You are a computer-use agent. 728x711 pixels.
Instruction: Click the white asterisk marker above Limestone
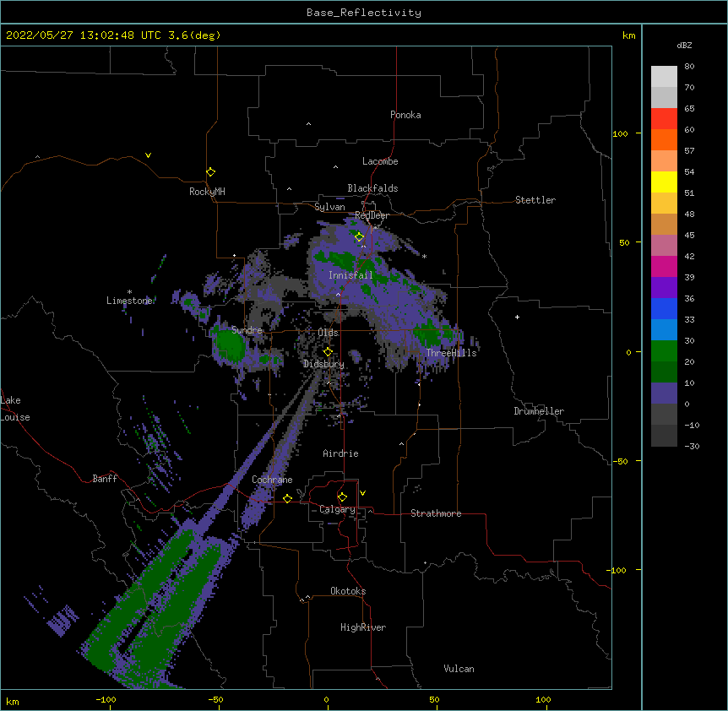coord(129,292)
